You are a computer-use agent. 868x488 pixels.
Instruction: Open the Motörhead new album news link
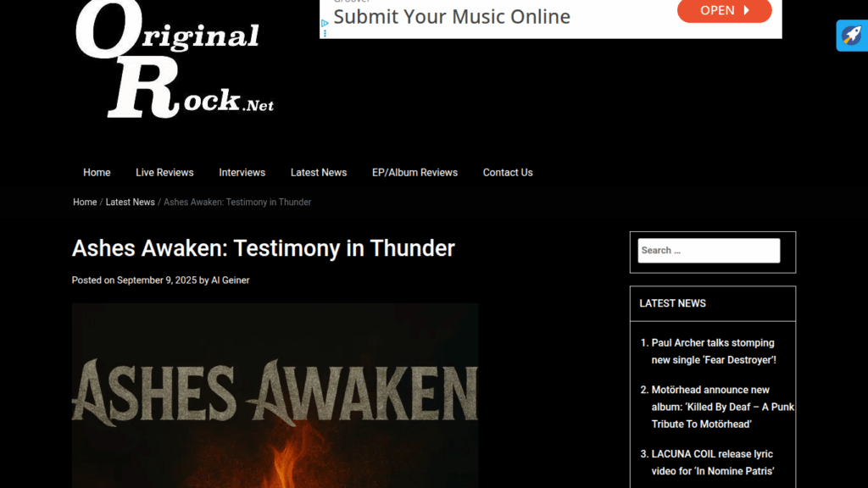tap(722, 408)
